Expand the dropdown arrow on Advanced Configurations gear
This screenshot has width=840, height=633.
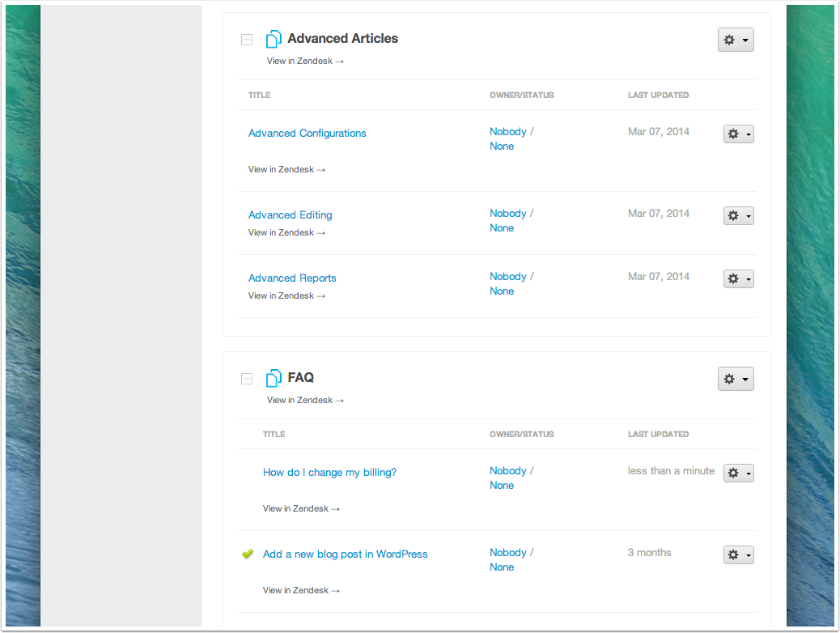[747, 134]
